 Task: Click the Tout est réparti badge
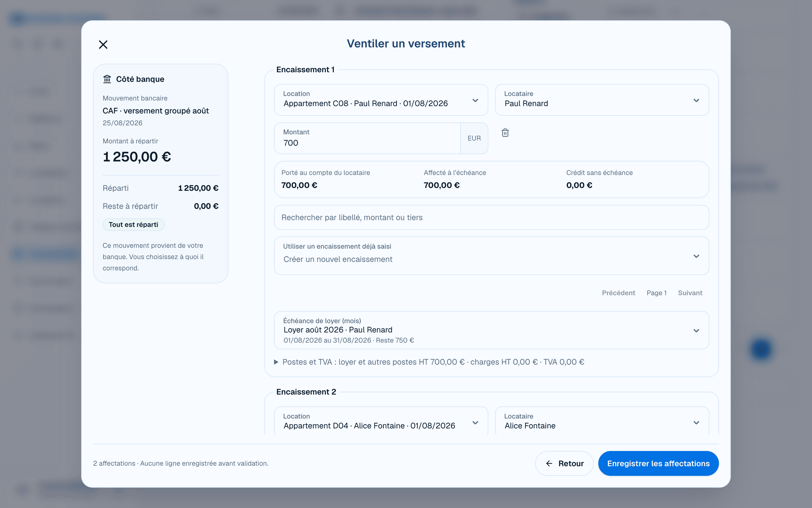[x=134, y=224]
